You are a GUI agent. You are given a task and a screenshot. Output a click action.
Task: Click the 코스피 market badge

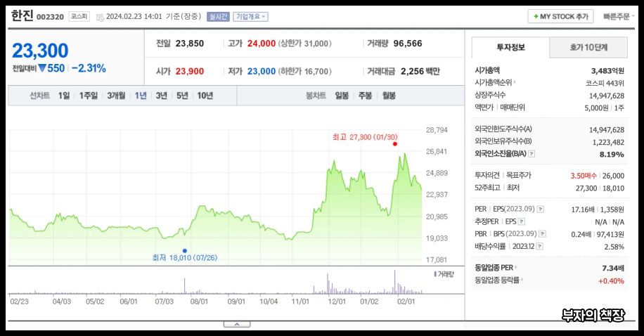[79, 16]
